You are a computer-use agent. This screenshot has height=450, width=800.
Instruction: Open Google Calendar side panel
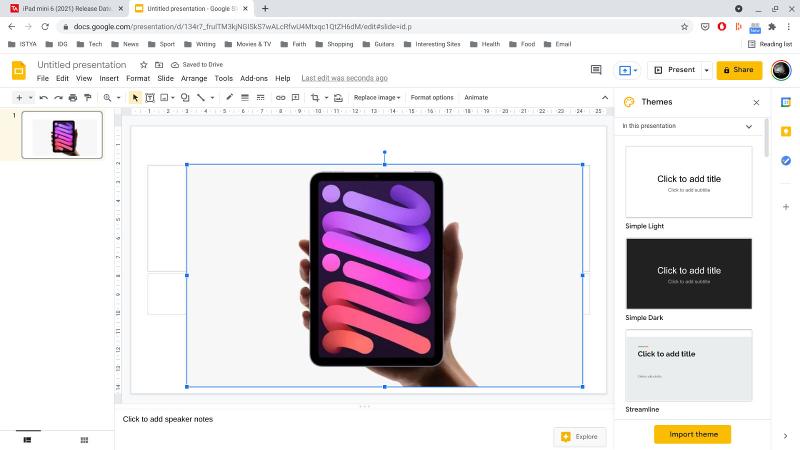click(x=786, y=103)
